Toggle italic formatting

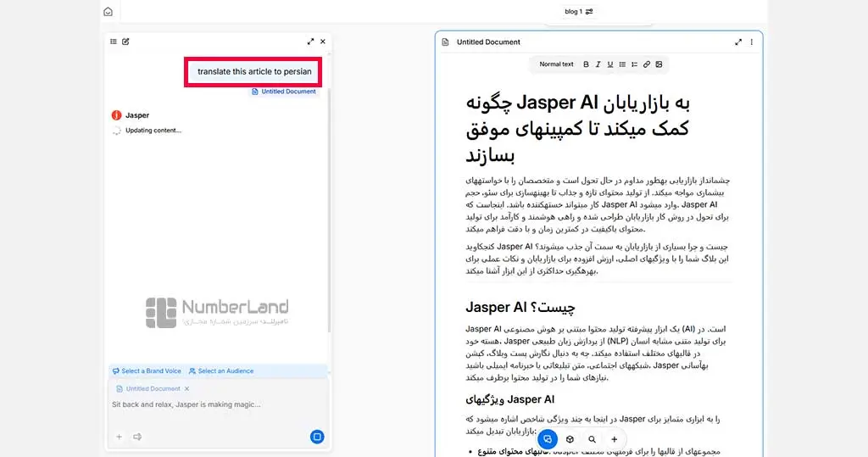tap(598, 64)
